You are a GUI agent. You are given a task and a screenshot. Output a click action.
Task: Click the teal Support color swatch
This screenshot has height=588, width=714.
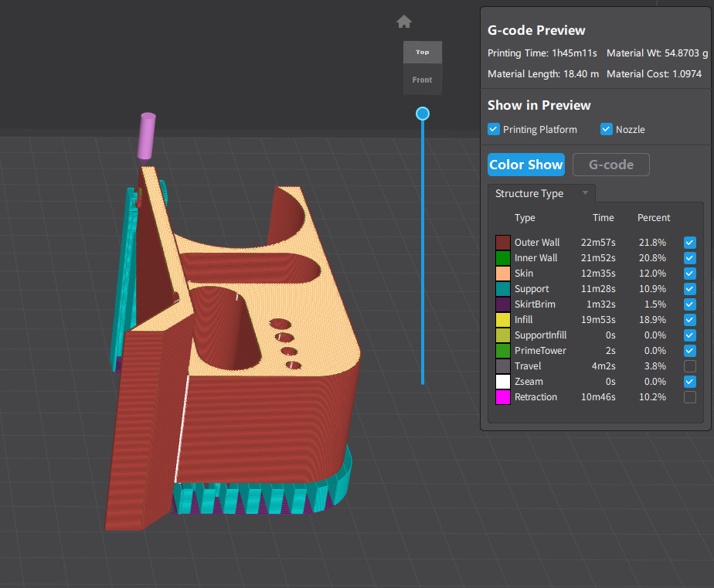coord(503,289)
